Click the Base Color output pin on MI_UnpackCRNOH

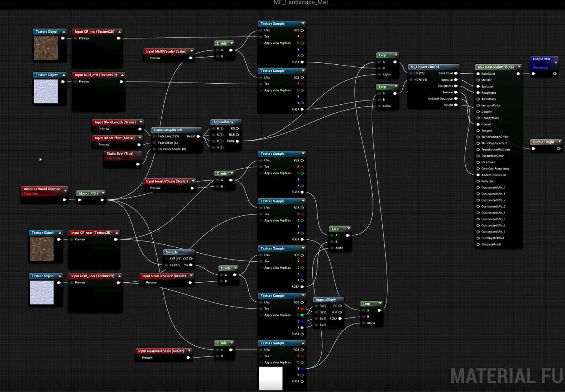[456, 73]
